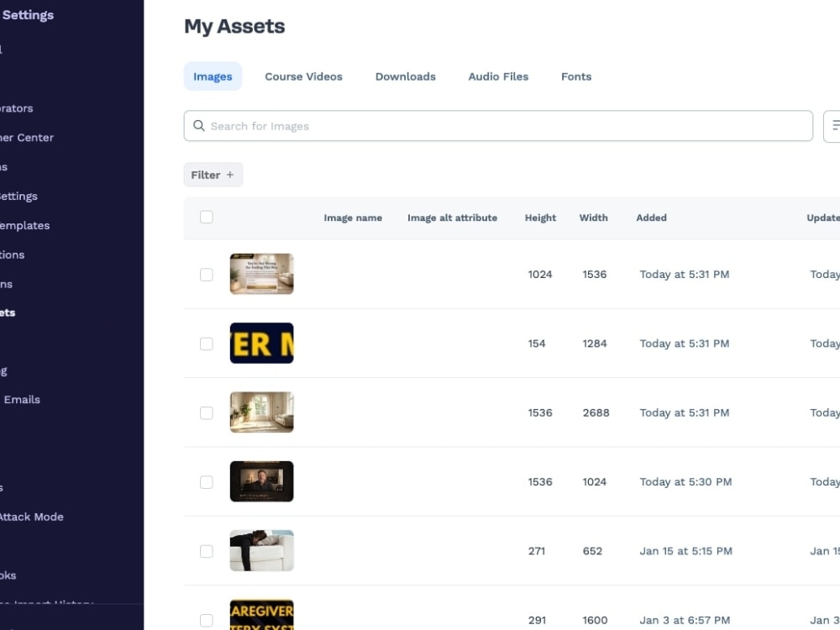The height and width of the screenshot is (630, 840).
Task: Open the living room form thumbnail, height 1024
Action: [x=261, y=274]
